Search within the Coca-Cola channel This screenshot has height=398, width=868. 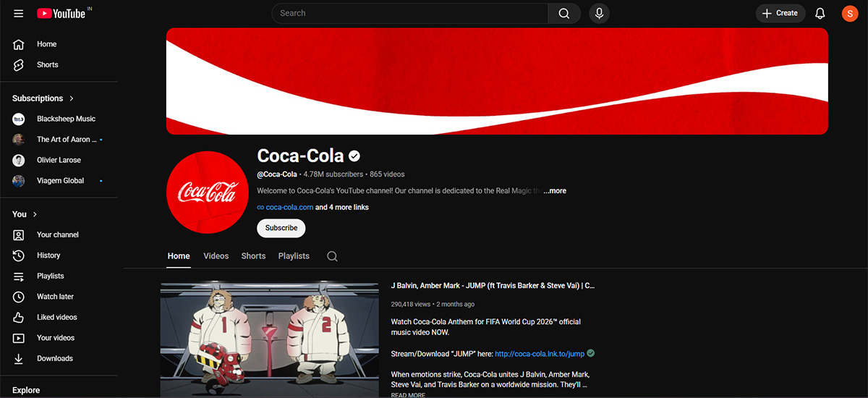coord(332,256)
